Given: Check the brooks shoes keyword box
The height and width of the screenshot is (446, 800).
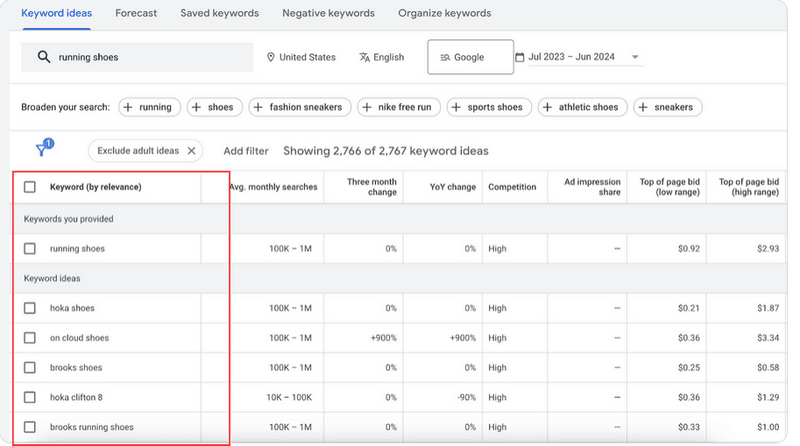Looking at the screenshot, I should [x=30, y=367].
